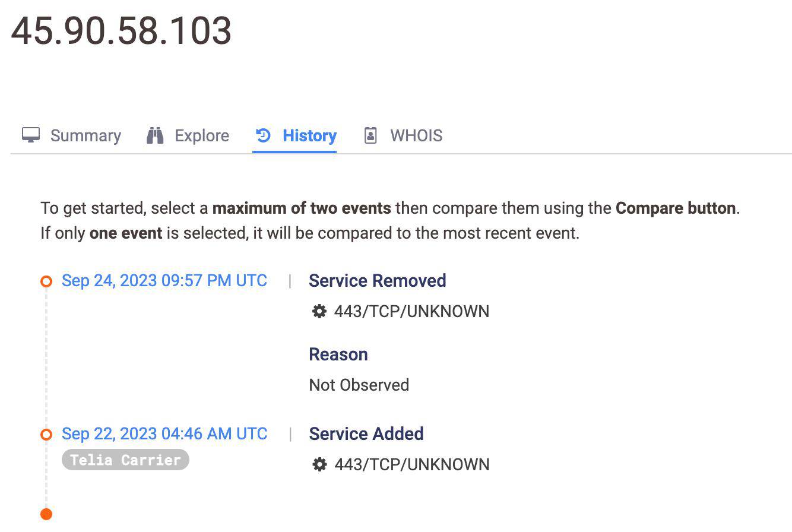The height and width of the screenshot is (532, 792).
Task: Open Sep 24, 2023 09:57 PM event
Action: 164,281
